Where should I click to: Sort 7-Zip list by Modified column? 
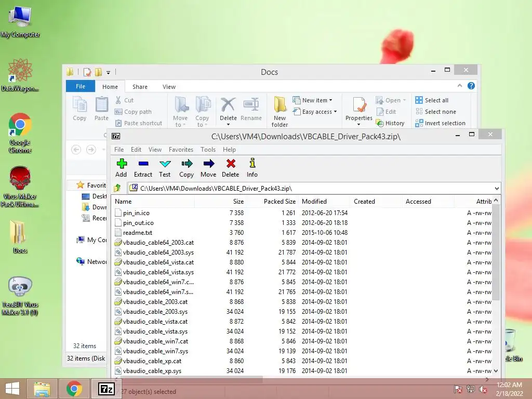tap(324, 201)
